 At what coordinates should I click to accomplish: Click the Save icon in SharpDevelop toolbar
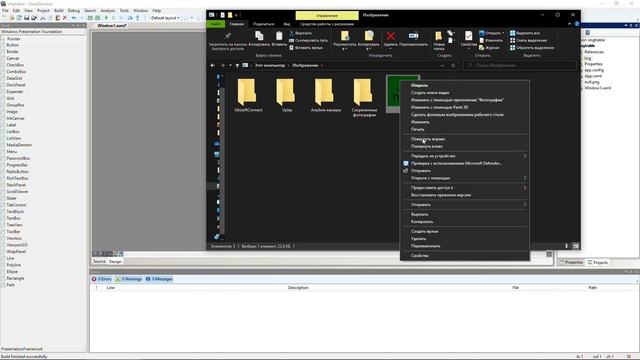[x=27, y=18]
